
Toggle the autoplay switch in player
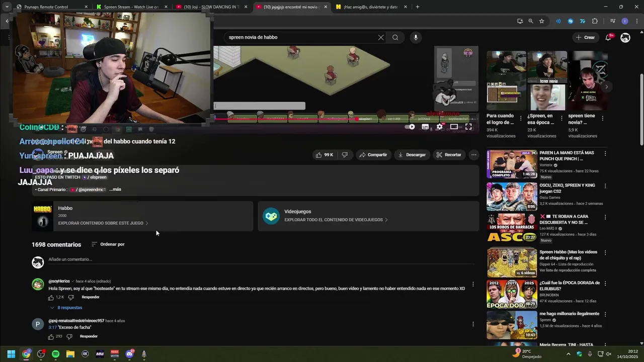[x=411, y=127]
